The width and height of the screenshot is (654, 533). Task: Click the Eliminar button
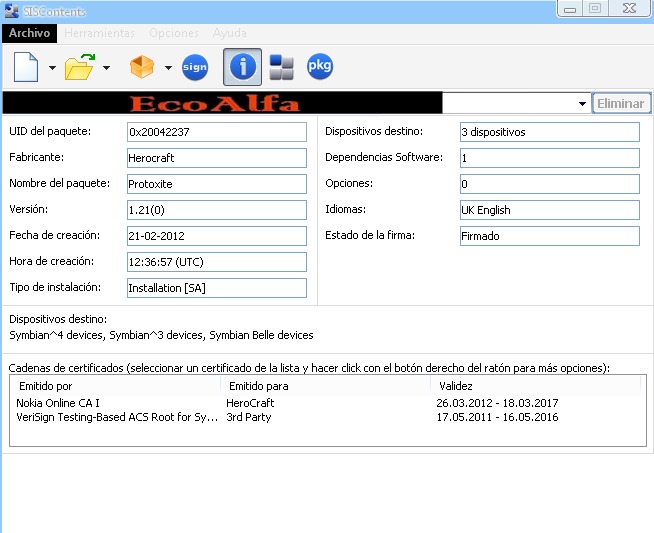click(x=621, y=103)
